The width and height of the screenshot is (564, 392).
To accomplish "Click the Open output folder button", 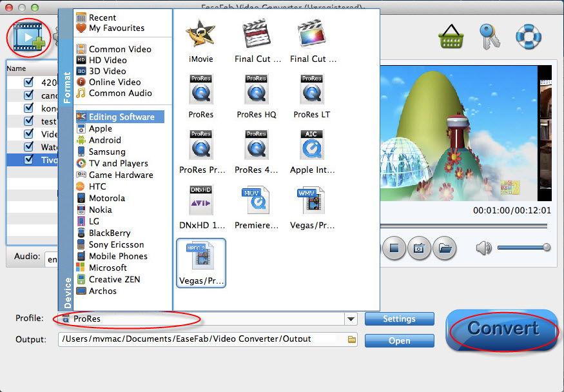I will pos(399,340).
